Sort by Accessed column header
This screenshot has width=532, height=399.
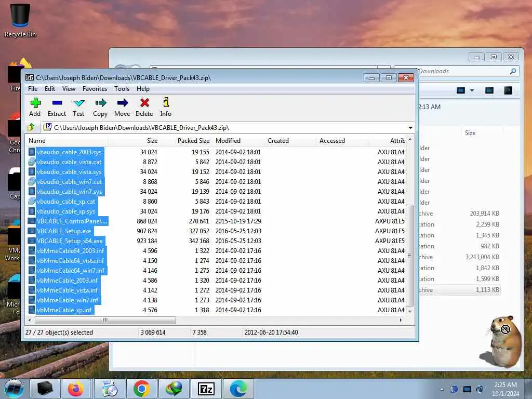point(342,140)
